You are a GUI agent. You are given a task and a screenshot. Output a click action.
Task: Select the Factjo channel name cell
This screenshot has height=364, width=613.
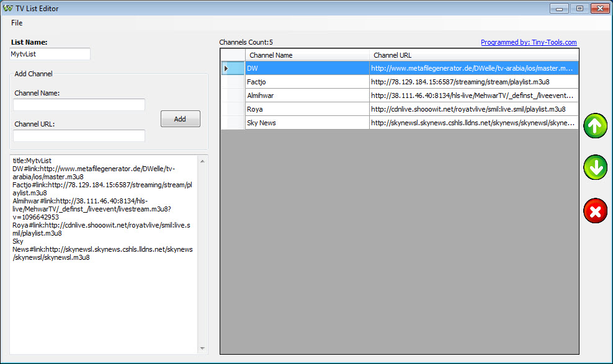(307, 82)
